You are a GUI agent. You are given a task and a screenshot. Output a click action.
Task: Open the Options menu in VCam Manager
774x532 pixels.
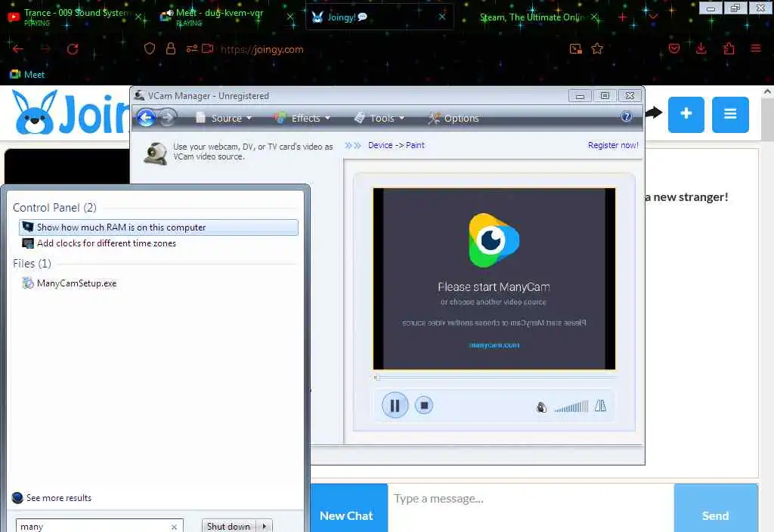point(454,118)
